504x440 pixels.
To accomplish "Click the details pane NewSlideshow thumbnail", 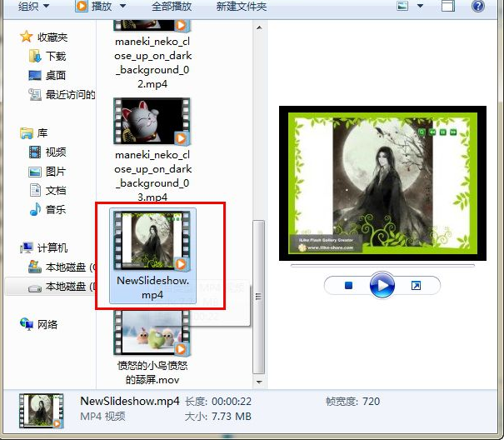I will pos(41,411).
